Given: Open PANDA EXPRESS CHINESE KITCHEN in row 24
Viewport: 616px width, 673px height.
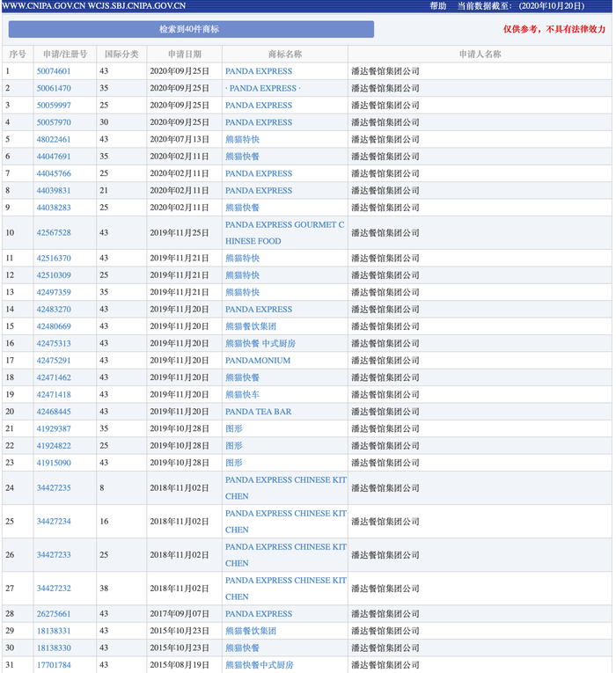Looking at the screenshot, I should click(x=285, y=488).
